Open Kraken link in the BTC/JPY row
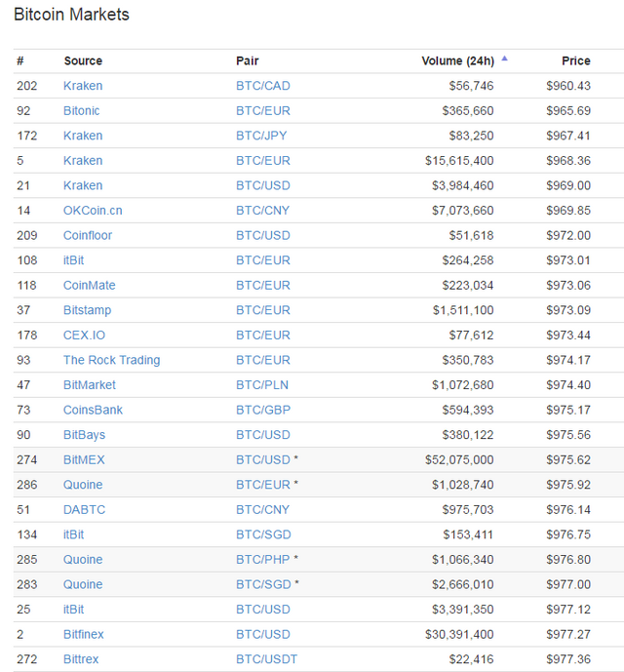Image resolution: width=624 pixels, height=672 pixels. [x=83, y=136]
